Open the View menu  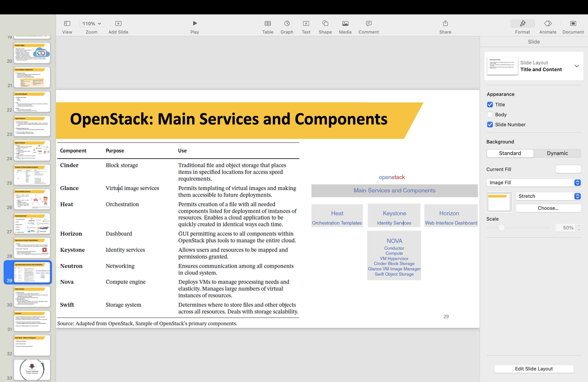67,27
